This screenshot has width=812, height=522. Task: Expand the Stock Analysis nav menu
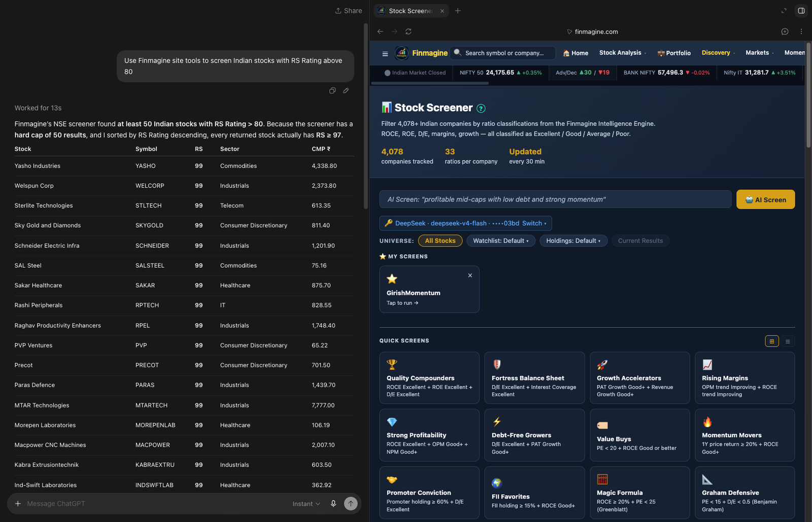[623, 53]
